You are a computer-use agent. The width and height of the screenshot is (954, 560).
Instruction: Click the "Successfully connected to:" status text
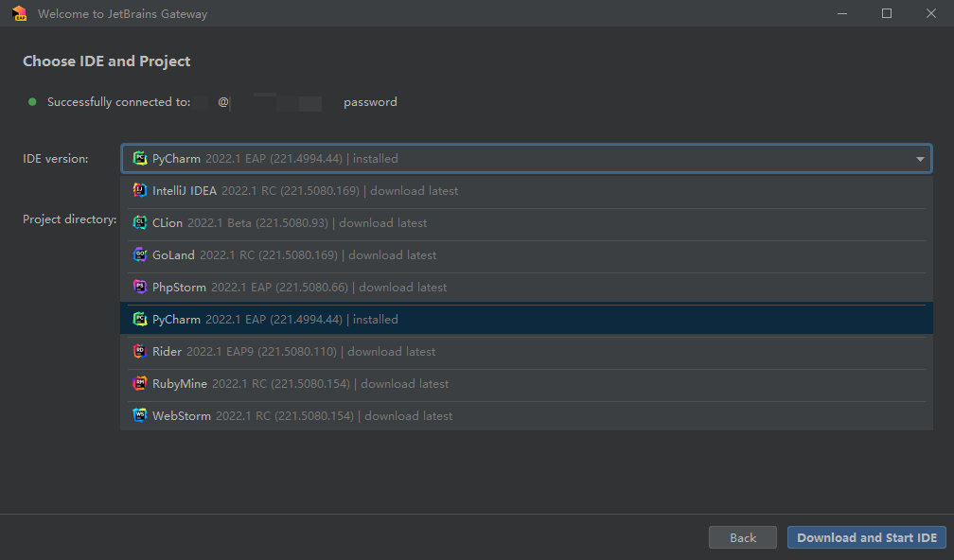(118, 102)
